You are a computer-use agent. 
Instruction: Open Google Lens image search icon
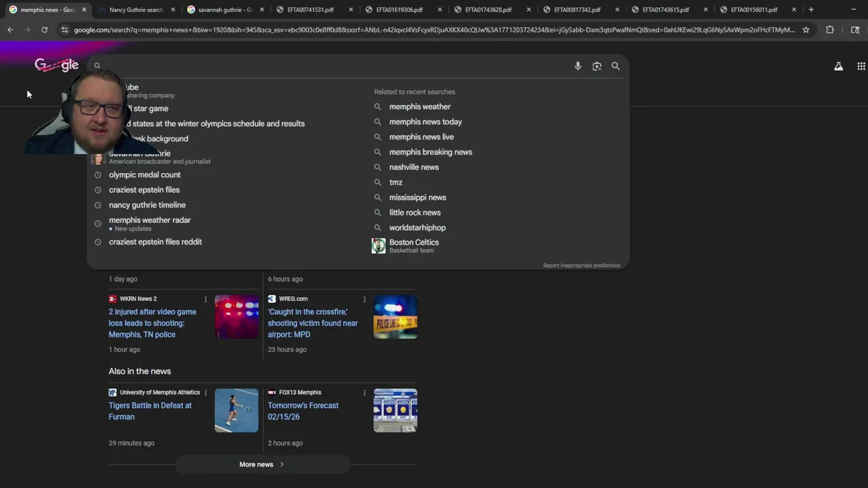pyautogui.click(x=597, y=66)
